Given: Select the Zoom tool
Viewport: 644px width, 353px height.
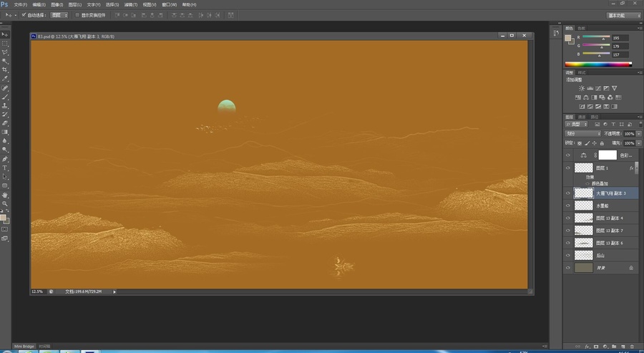Looking at the screenshot, I should point(5,203).
